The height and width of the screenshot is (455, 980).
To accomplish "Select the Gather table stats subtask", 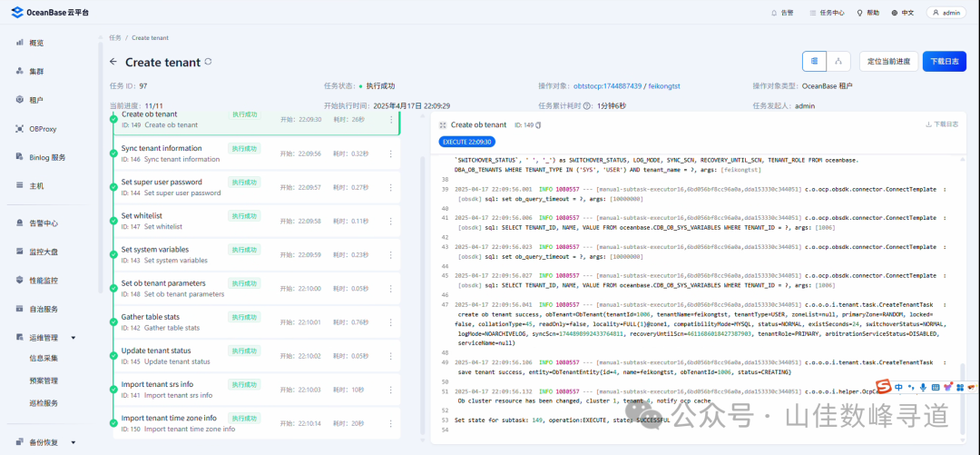I will (x=256, y=322).
